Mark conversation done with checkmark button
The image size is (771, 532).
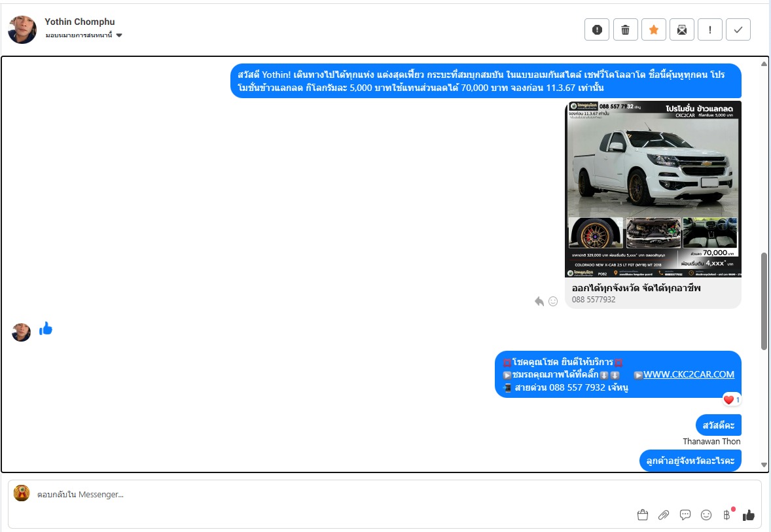point(738,29)
